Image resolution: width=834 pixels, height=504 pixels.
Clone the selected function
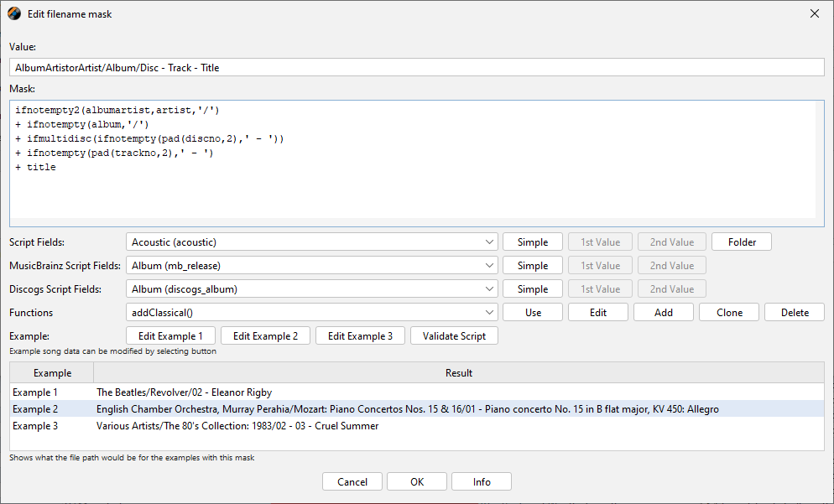729,313
